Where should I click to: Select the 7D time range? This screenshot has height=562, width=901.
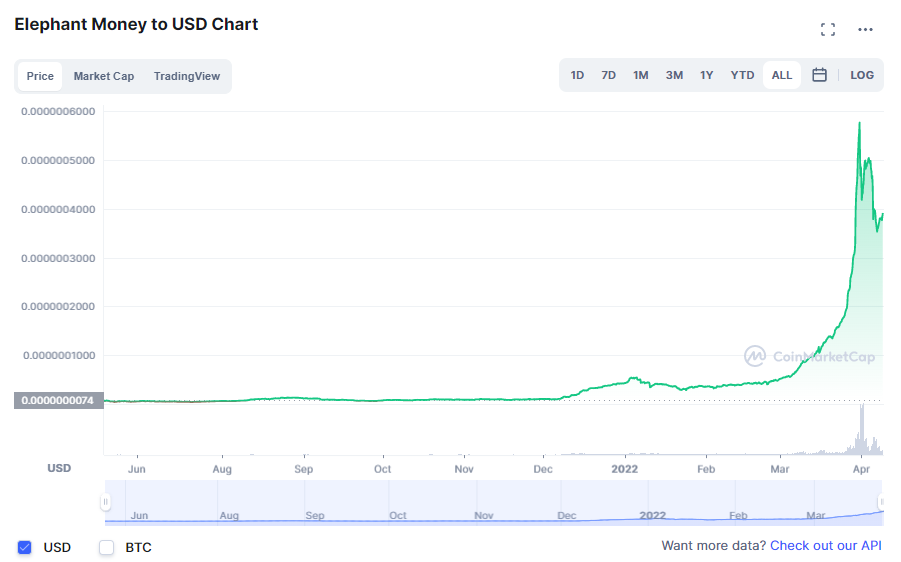(x=609, y=75)
